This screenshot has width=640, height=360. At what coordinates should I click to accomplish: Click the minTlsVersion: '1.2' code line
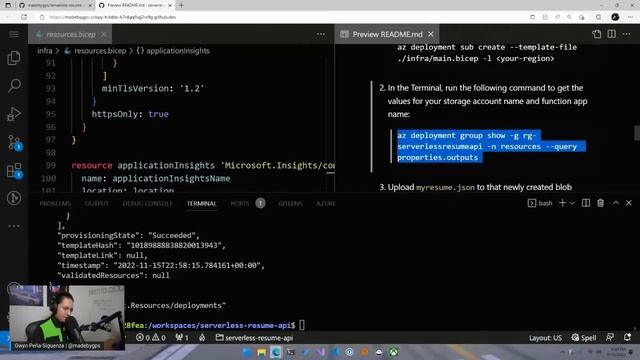pyautogui.click(x=153, y=88)
